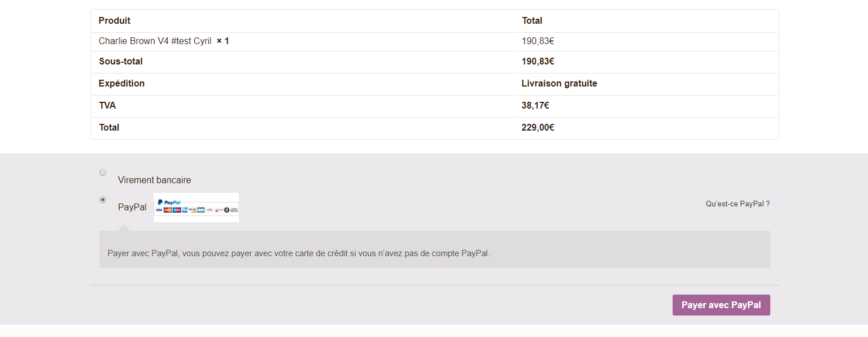Click the PayPal logo in the payment image

169,202
